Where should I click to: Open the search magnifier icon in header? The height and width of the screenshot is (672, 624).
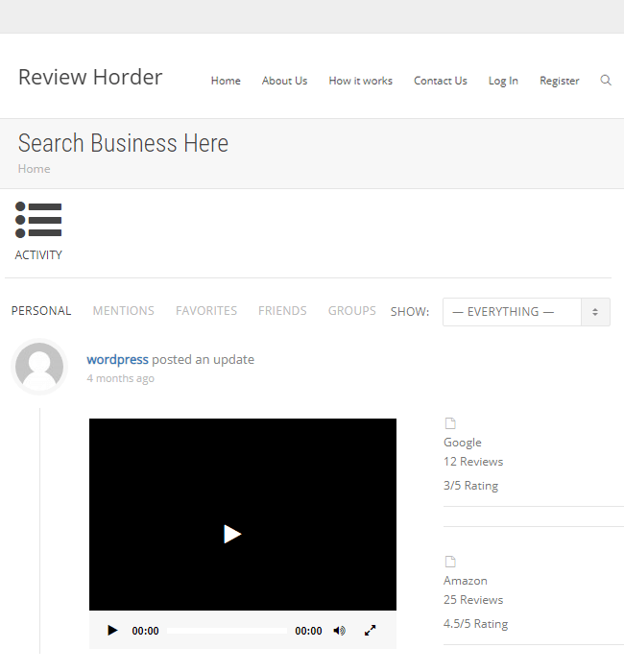(605, 80)
